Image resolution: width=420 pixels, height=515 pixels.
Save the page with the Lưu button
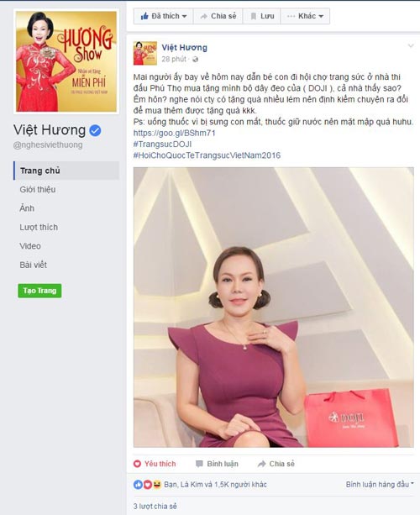[x=262, y=16]
